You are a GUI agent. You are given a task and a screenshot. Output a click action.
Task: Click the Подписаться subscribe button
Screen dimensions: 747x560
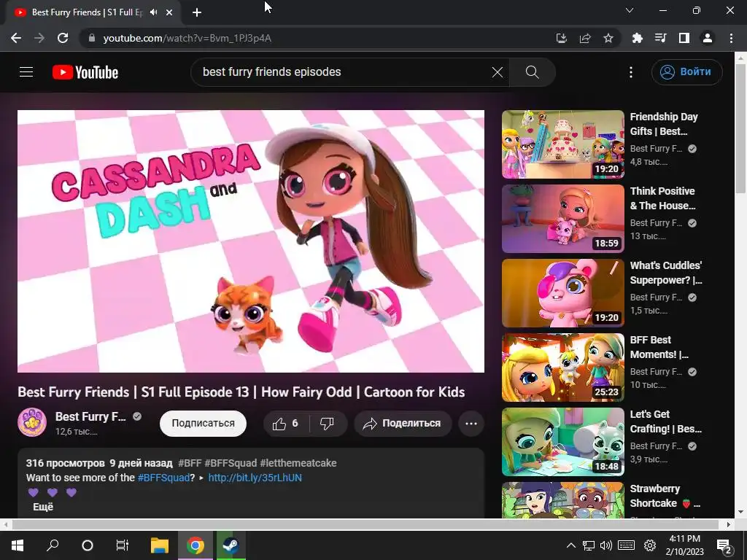(x=203, y=424)
